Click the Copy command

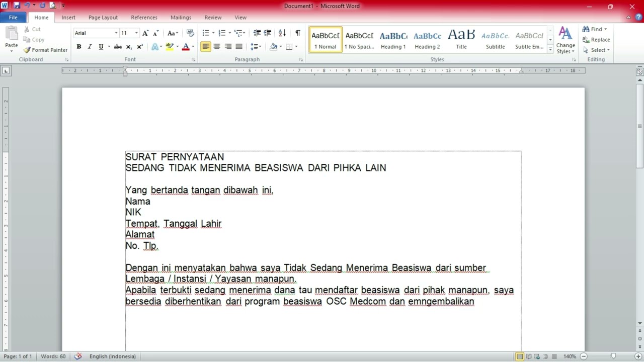pyautogui.click(x=34, y=40)
